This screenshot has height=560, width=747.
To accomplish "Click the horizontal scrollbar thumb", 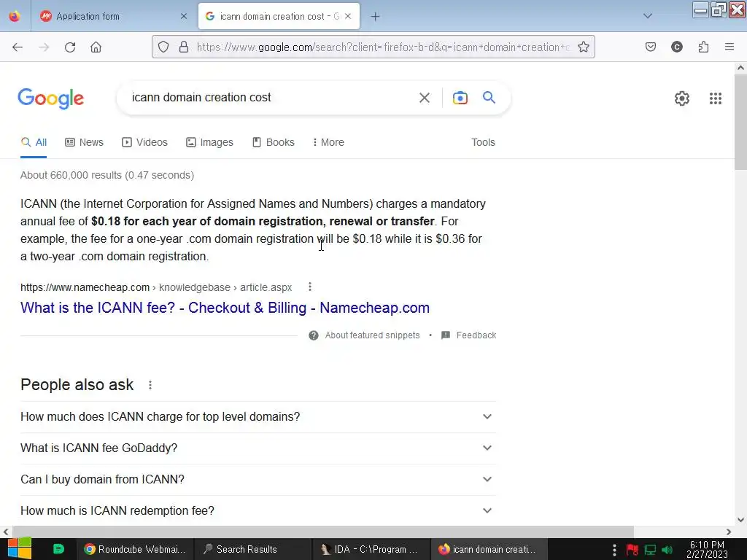I will tap(323, 532).
